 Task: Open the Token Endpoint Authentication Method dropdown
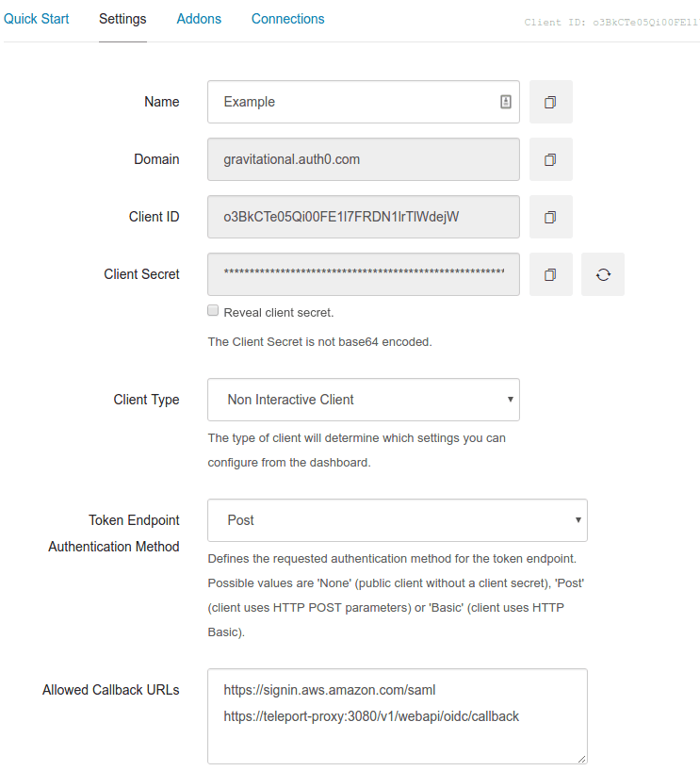[396, 520]
